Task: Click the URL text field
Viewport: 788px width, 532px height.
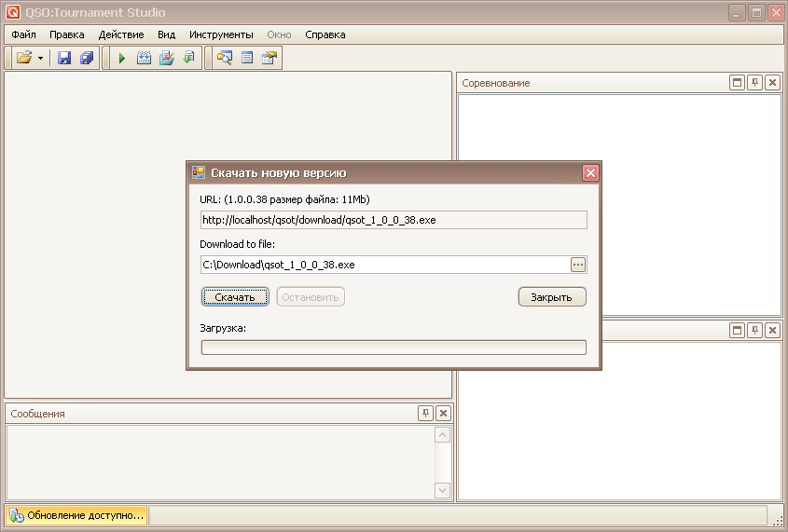Action: pos(394,220)
